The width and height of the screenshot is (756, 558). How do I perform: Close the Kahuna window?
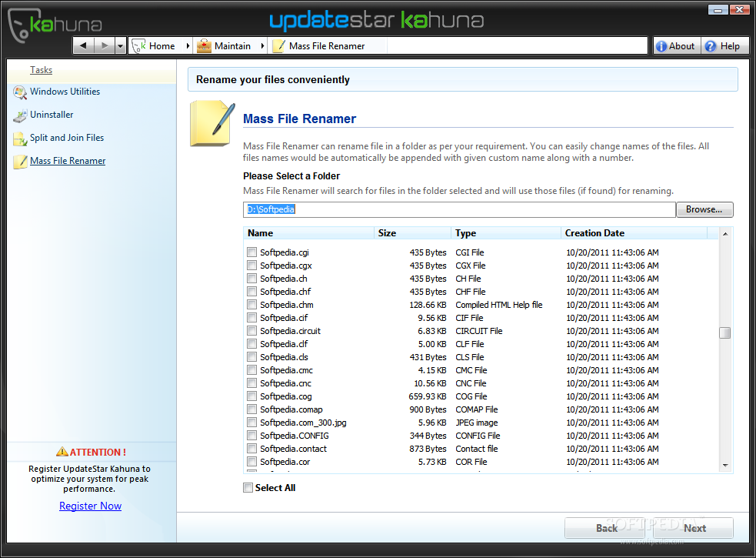point(739,10)
